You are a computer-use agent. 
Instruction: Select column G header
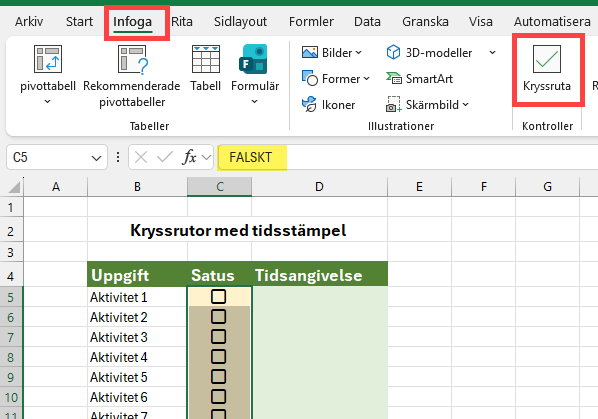tap(548, 187)
